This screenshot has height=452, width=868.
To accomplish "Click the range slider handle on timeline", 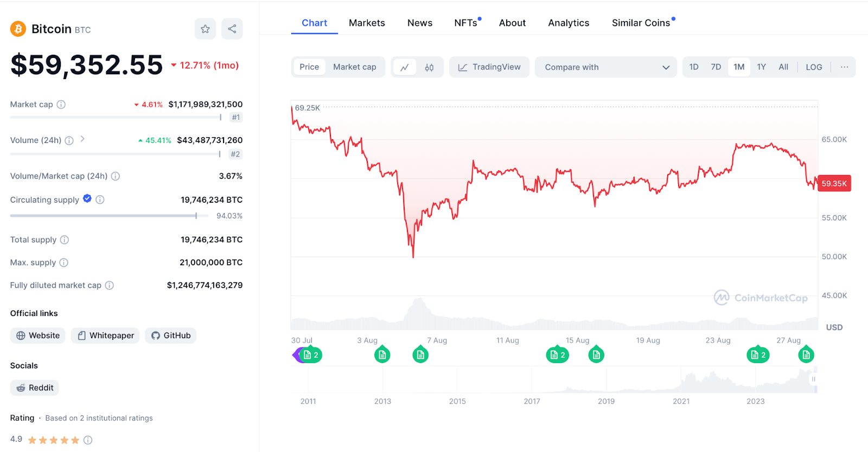I will click(x=813, y=379).
